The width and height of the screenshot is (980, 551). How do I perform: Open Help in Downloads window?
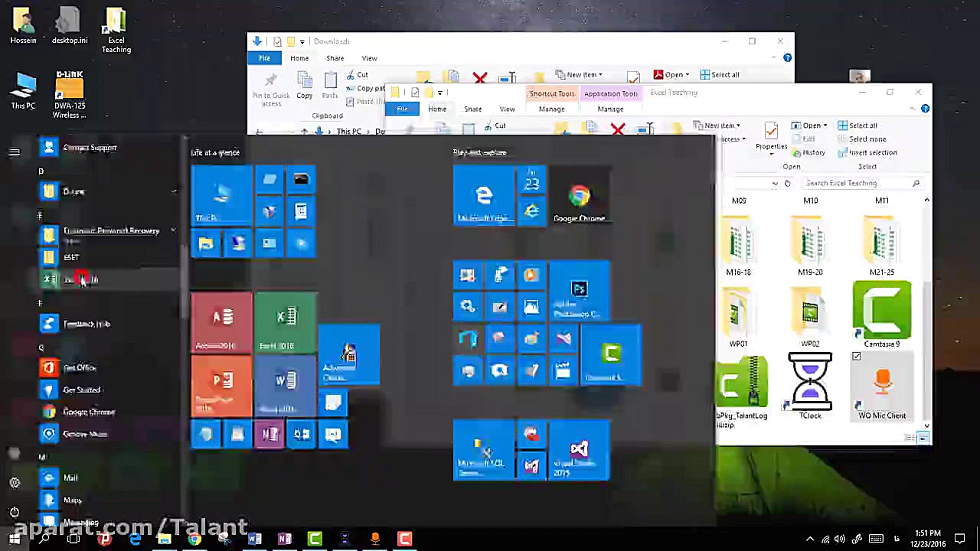point(787,58)
